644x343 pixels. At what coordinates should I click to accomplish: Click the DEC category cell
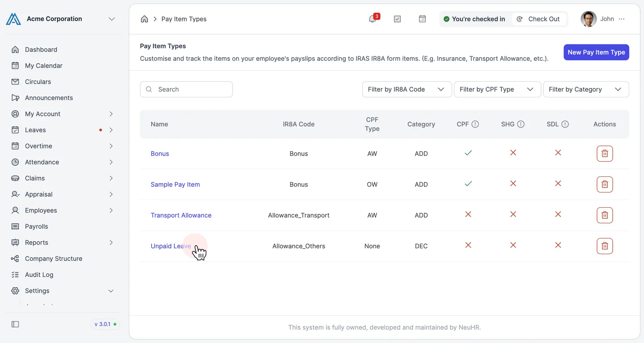click(x=421, y=246)
